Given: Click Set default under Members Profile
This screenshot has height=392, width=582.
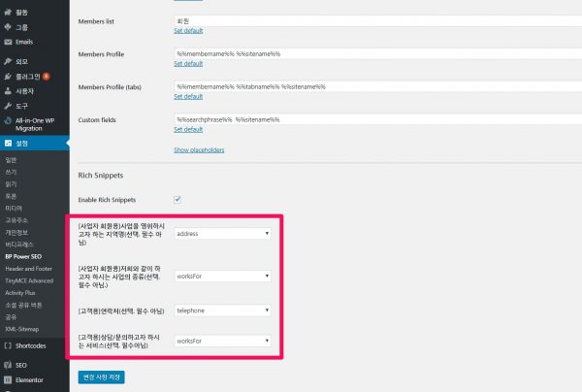Looking at the screenshot, I should point(188,64).
